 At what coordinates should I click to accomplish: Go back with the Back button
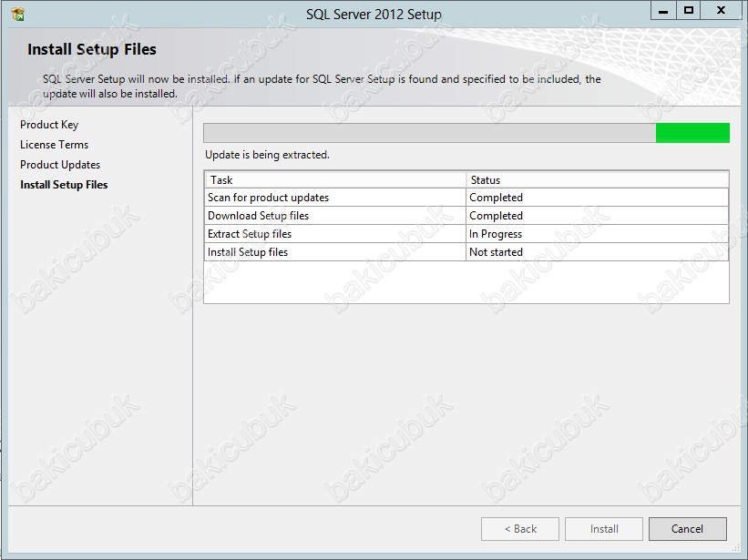(x=520, y=529)
